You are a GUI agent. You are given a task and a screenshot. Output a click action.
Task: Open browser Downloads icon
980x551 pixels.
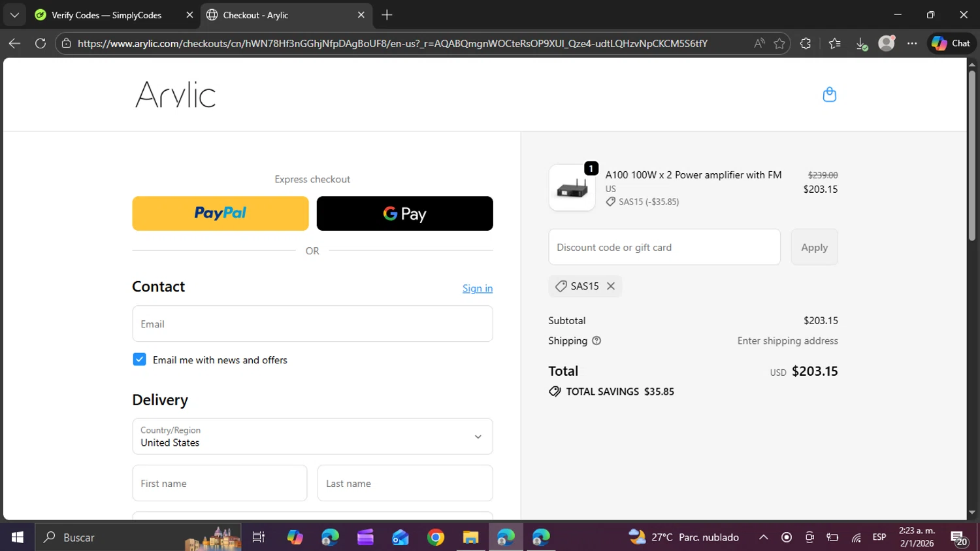pos(861,43)
